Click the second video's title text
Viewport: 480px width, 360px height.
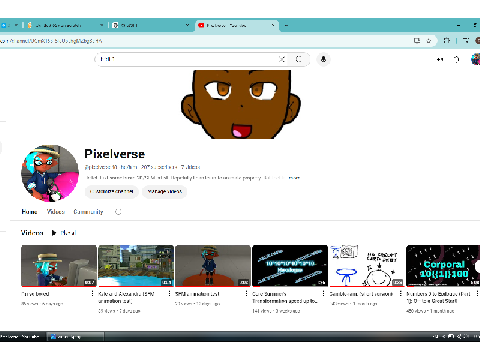pos(126,297)
